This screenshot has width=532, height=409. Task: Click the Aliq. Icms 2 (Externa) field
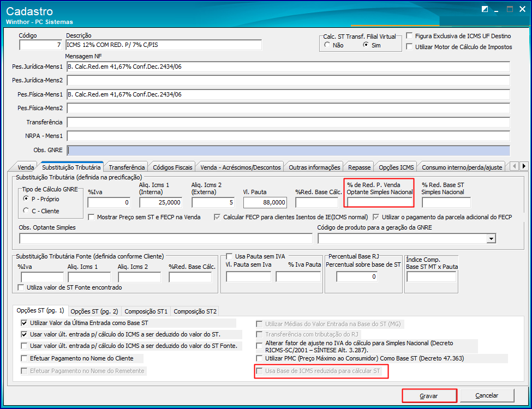(213, 202)
